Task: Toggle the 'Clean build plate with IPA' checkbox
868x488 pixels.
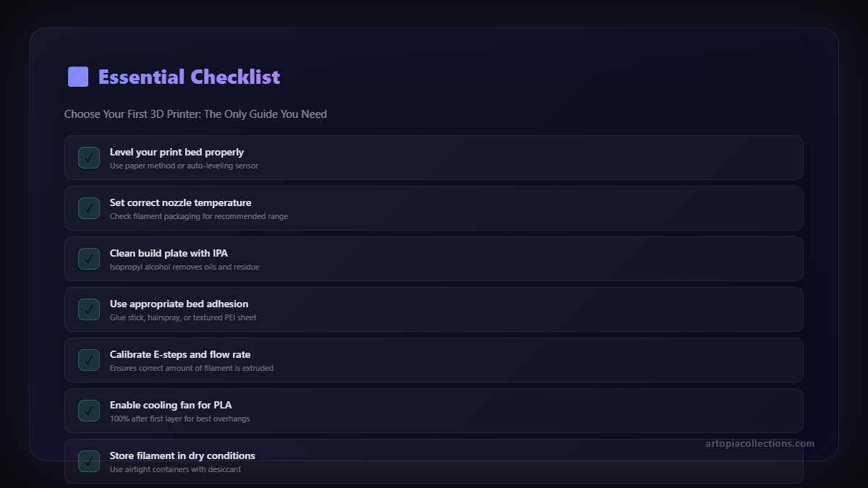Action: click(x=89, y=259)
